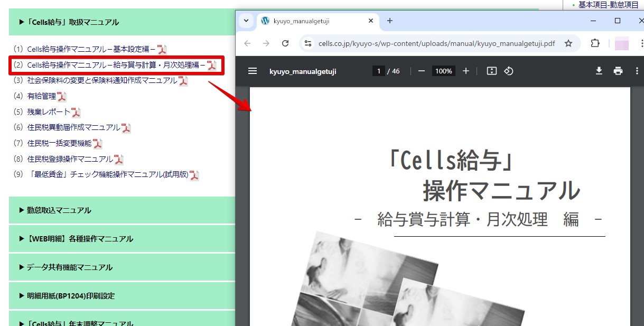
Task: Reload the current browser page
Action: (285, 43)
